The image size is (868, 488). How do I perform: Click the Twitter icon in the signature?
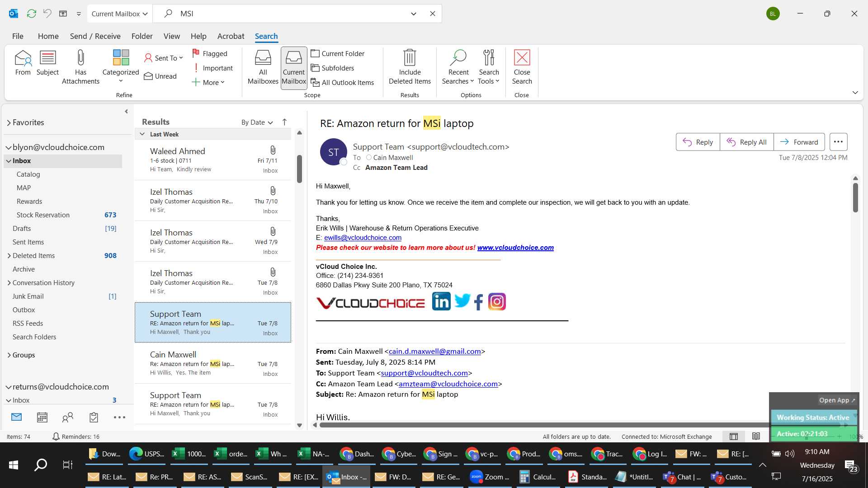pyautogui.click(x=462, y=300)
